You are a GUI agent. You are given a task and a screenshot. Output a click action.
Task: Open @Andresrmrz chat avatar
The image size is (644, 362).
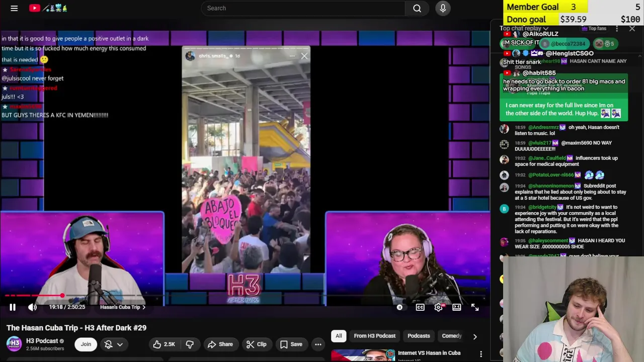(504, 129)
